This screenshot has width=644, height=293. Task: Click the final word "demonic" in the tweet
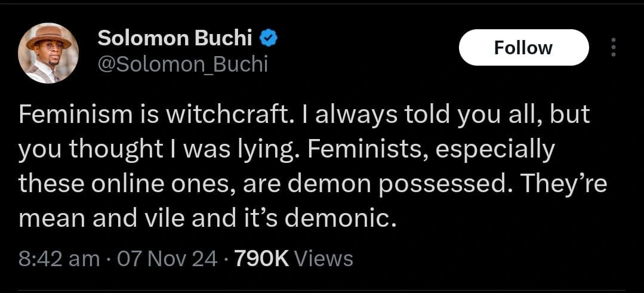point(339,219)
